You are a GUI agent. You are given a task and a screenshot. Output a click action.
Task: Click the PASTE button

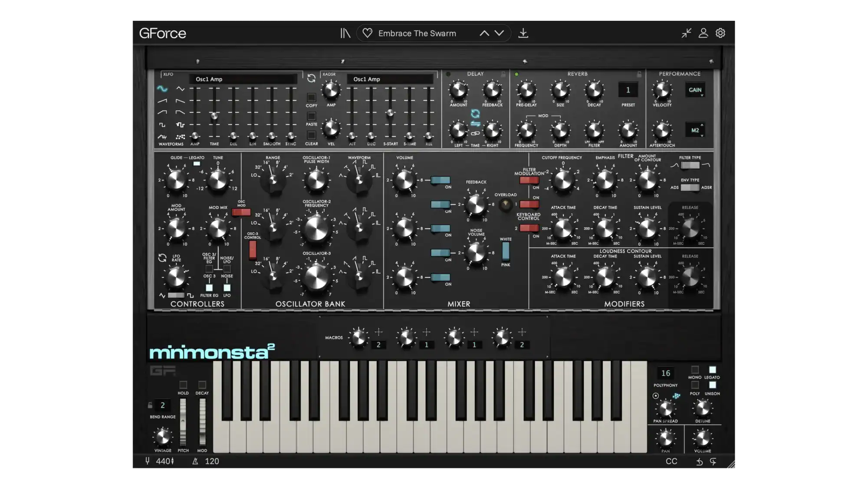tap(311, 116)
